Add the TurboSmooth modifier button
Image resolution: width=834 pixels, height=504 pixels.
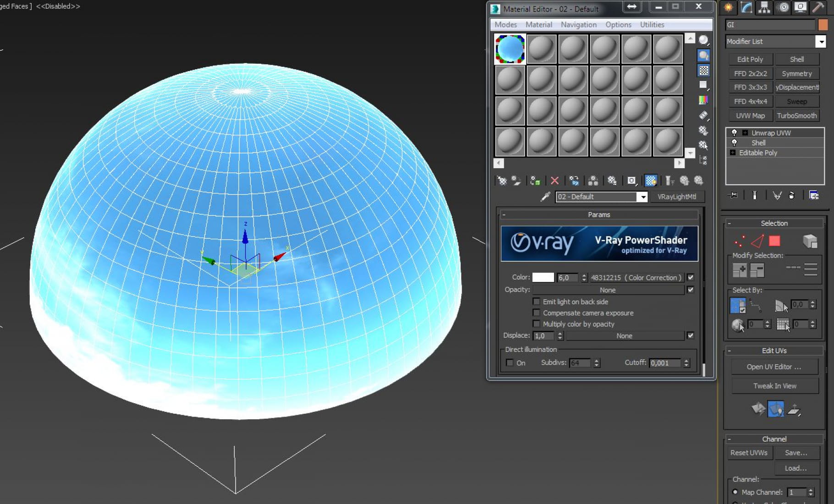pyautogui.click(x=797, y=115)
